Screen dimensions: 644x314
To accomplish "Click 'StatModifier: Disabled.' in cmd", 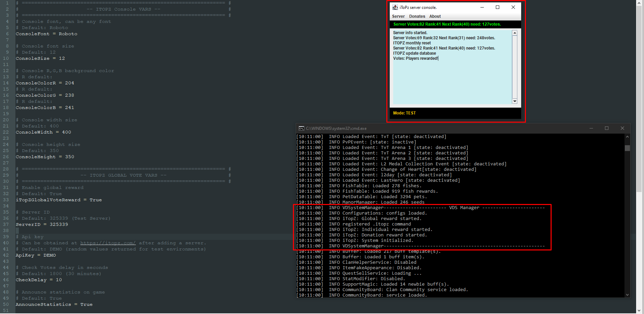I will click(374, 279).
